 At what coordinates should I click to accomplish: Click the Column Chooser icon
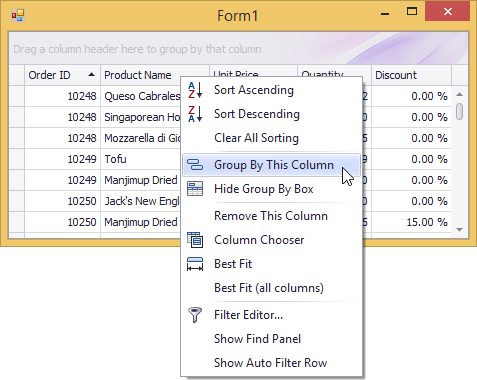(195, 240)
